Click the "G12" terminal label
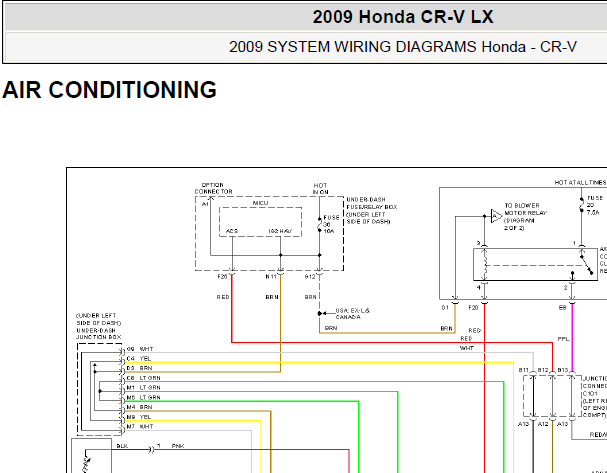The width and height of the screenshot is (607, 473). click(x=310, y=277)
